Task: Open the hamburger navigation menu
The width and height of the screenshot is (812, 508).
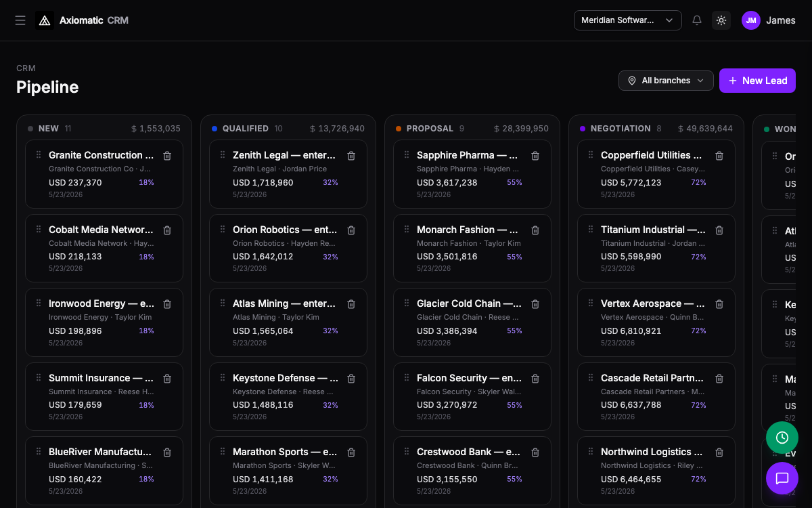Action: 20,20
